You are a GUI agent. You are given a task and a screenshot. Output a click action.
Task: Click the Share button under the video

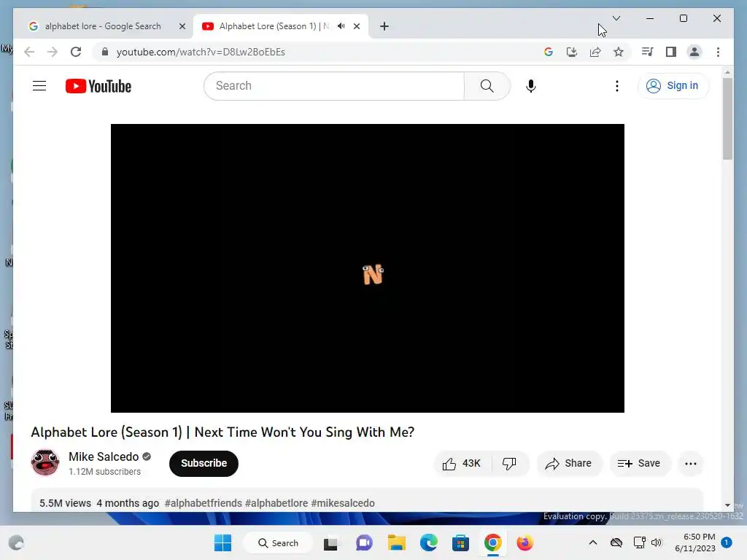pyautogui.click(x=569, y=463)
